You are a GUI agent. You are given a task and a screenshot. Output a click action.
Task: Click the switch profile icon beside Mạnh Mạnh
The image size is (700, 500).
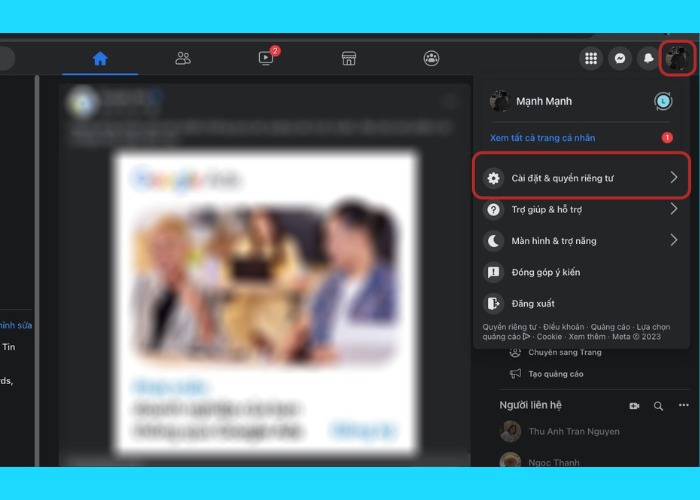click(x=663, y=101)
